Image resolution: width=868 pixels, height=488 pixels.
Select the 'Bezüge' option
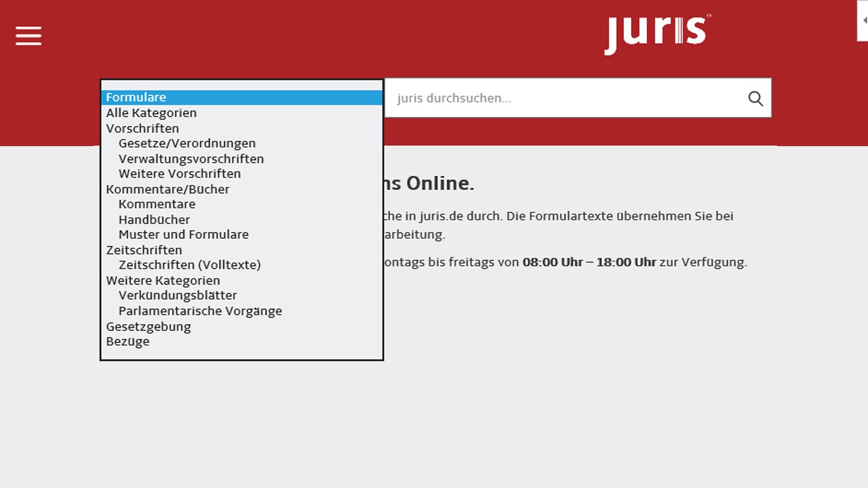pyautogui.click(x=242, y=341)
